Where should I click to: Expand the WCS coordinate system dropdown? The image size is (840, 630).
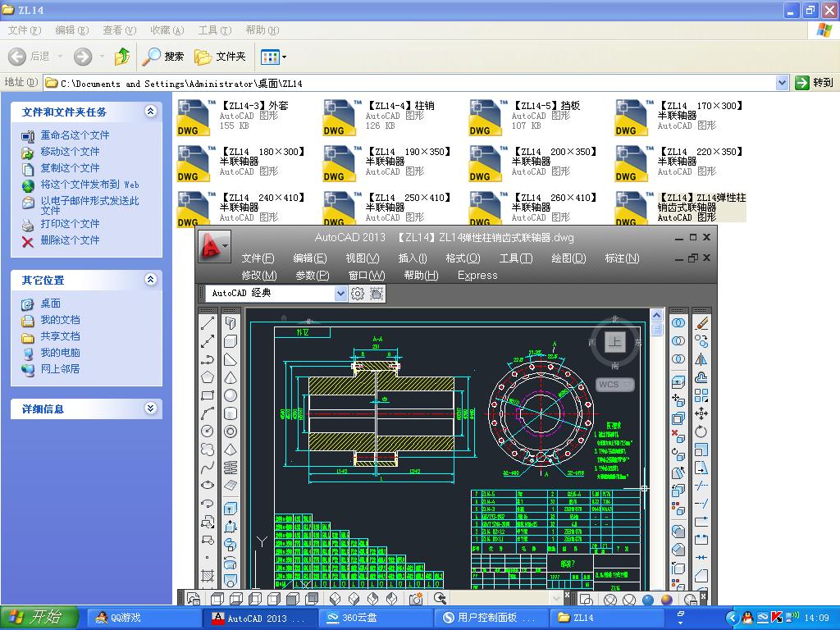[x=628, y=384]
